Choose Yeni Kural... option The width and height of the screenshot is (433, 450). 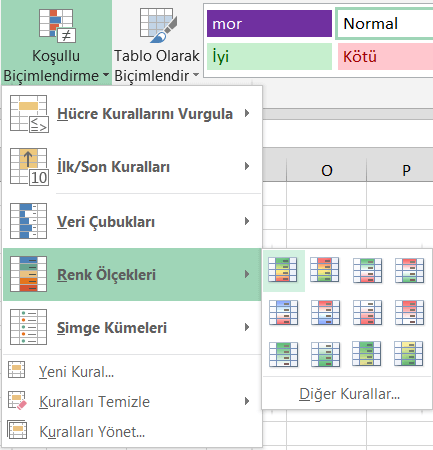(132, 371)
